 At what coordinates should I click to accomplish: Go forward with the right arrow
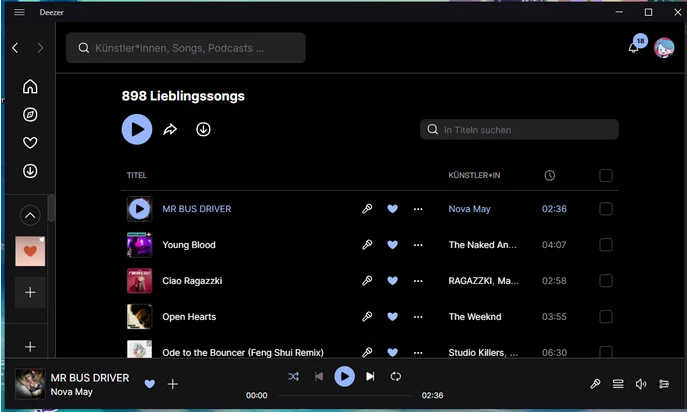pos(40,48)
